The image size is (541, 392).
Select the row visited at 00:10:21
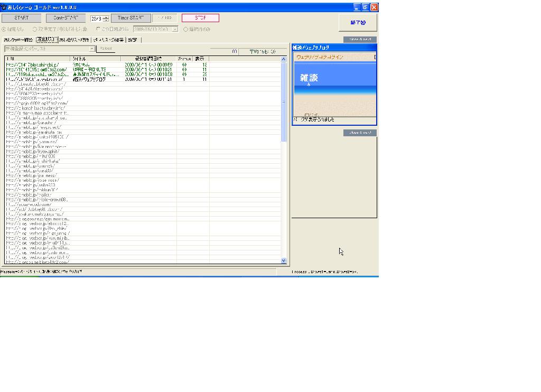(143, 70)
